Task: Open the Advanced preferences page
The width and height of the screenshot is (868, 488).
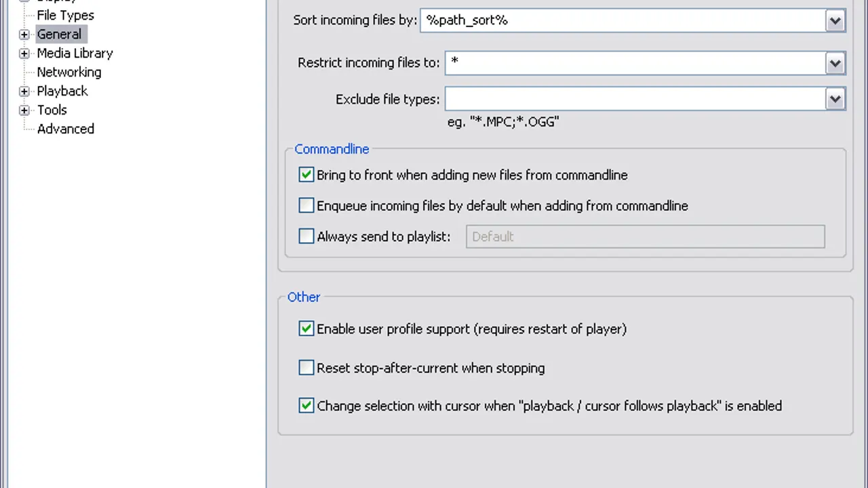Action: tap(65, 129)
